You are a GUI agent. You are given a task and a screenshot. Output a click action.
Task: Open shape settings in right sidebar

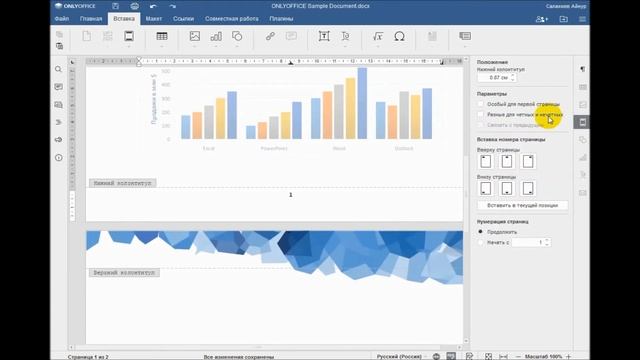[582, 140]
